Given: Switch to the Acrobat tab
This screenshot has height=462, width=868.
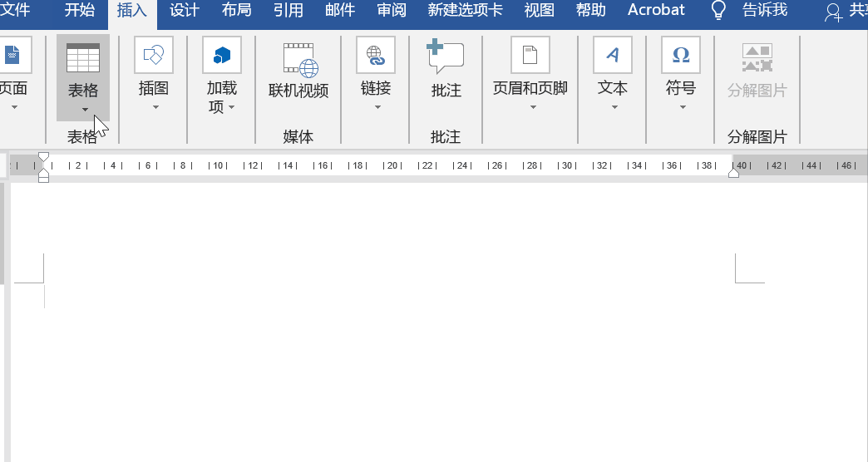Looking at the screenshot, I should pyautogui.click(x=656, y=10).
